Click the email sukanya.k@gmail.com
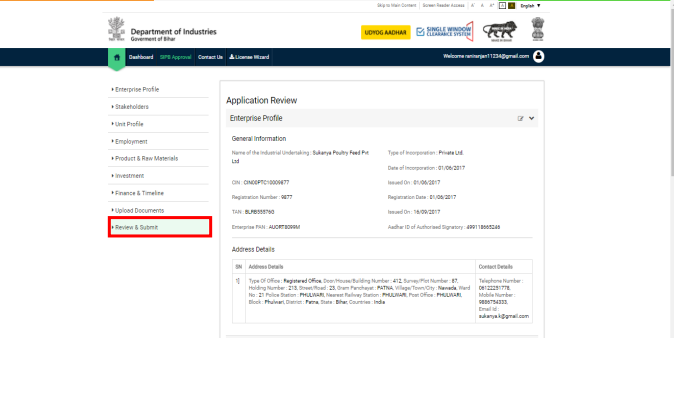This screenshot has height=405, width=674. coord(504,316)
